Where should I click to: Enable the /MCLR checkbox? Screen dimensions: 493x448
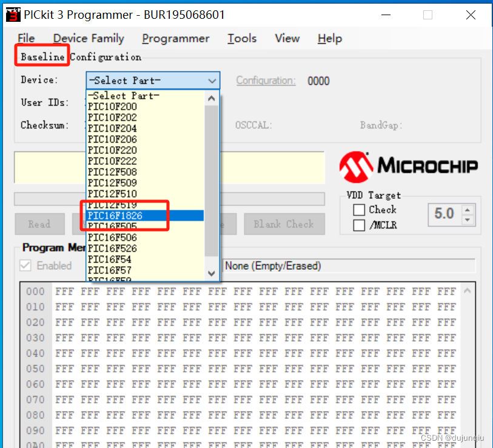(359, 225)
